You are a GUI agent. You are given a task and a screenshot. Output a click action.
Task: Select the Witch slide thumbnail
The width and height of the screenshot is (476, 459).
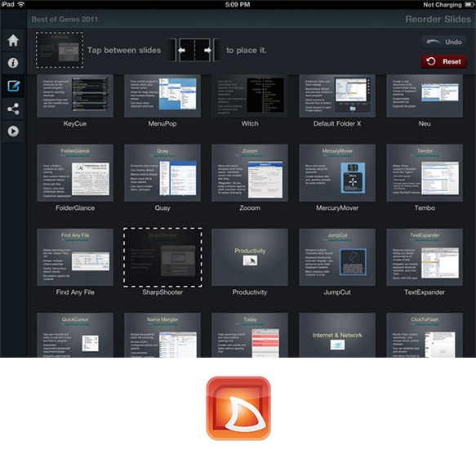point(250,96)
